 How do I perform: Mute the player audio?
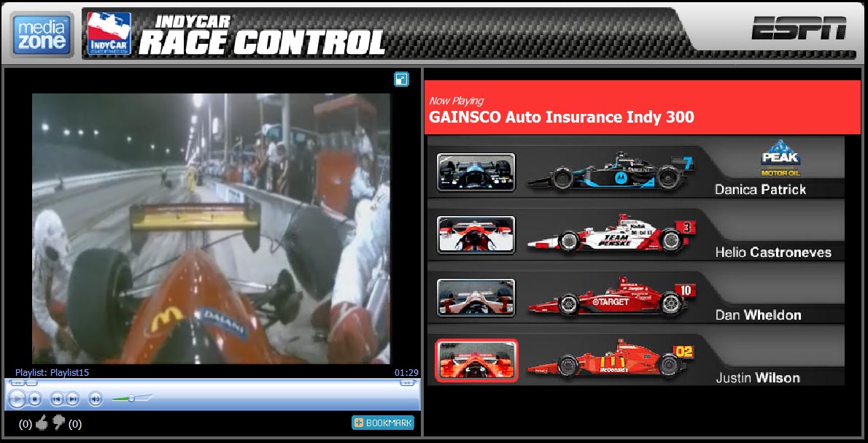(96, 398)
